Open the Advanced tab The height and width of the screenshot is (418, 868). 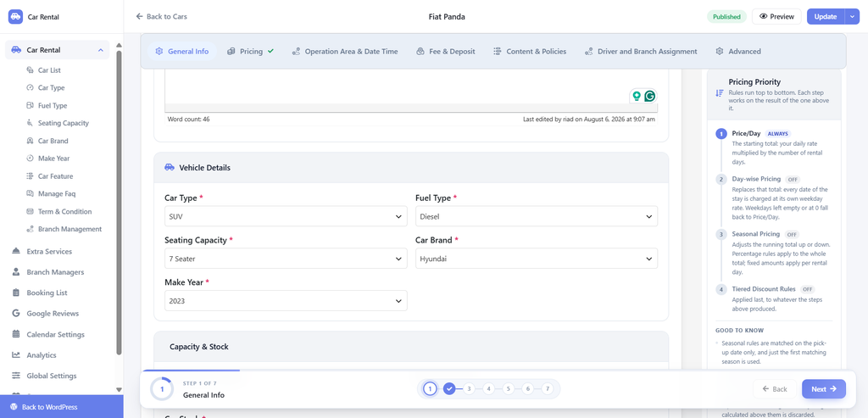click(738, 52)
